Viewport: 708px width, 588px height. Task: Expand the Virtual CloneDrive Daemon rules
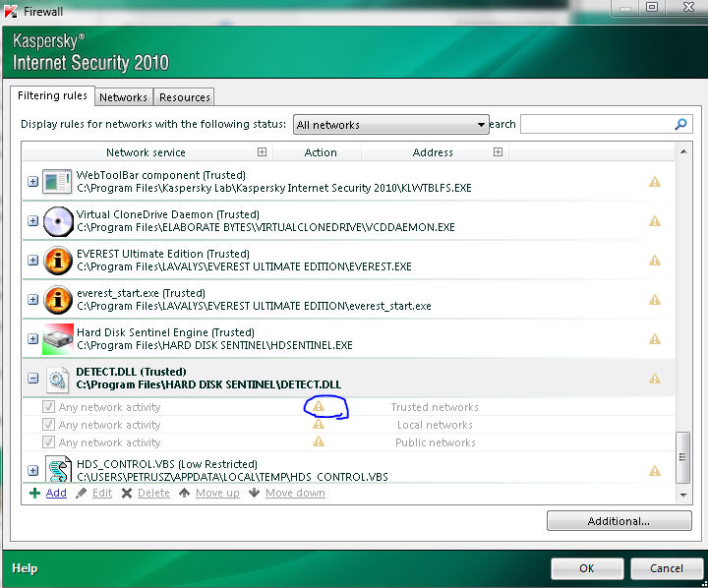click(x=33, y=221)
